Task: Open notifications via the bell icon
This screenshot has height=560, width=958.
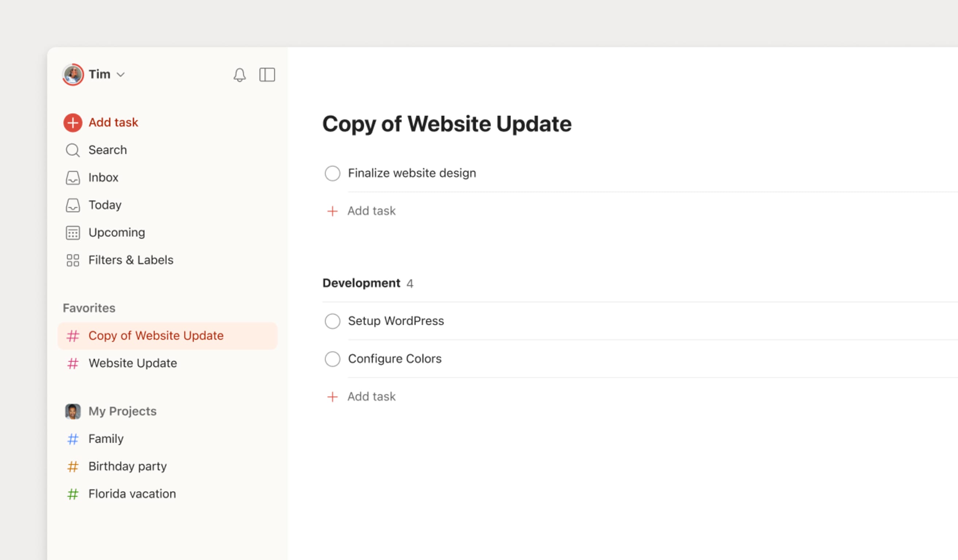Action: point(239,74)
